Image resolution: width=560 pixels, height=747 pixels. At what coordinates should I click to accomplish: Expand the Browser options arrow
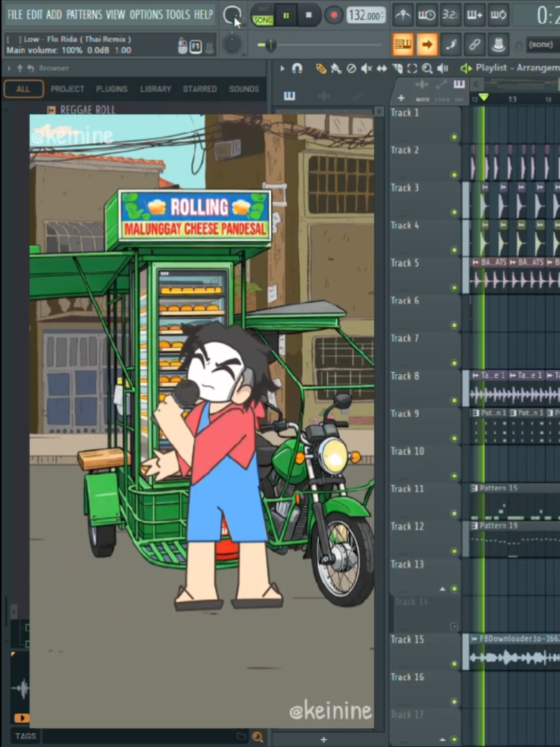[x=9, y=68]
